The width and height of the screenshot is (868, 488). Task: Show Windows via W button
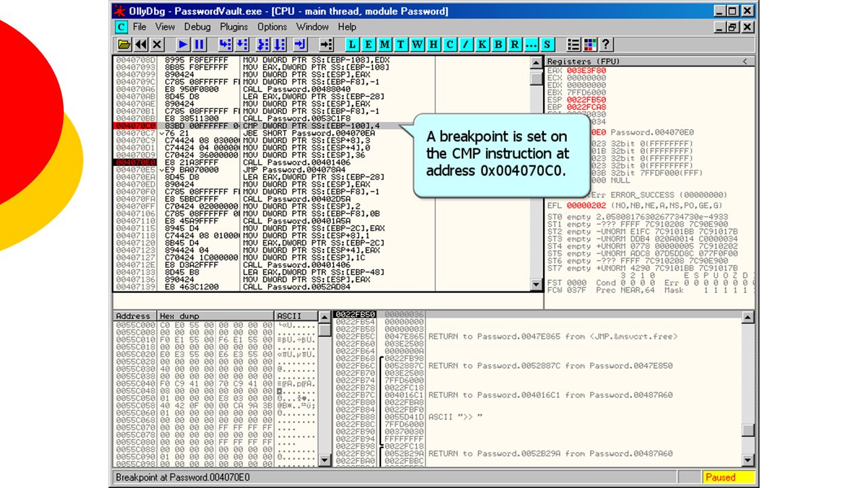pos(417,45)
